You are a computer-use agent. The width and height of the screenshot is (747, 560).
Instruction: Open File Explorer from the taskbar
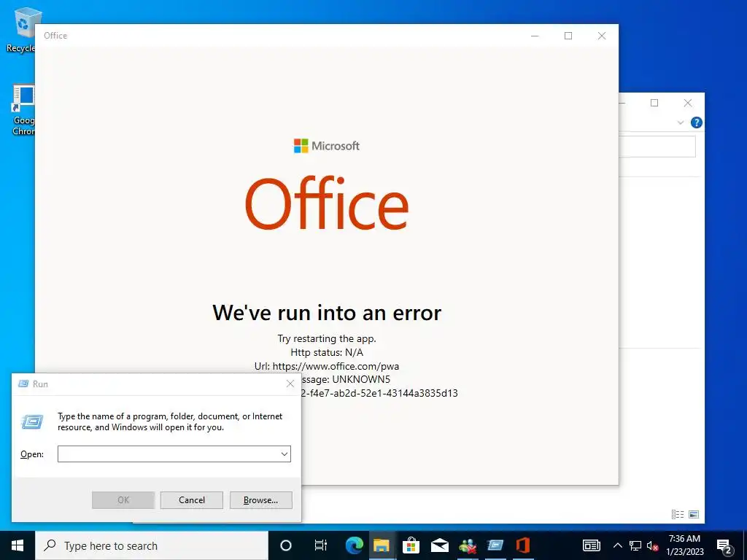[x=382, y=545]
